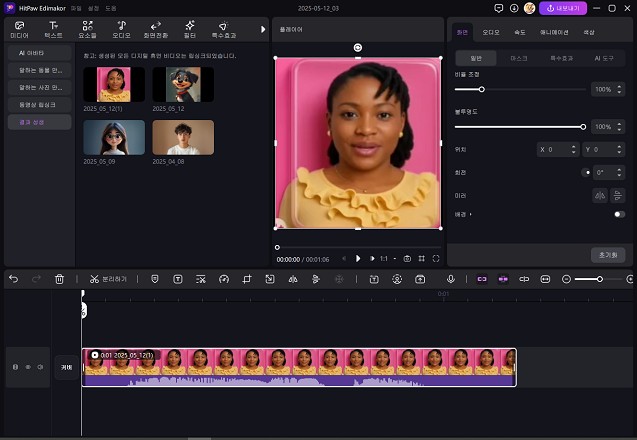
Task: Toggle the 배경 background switch
Action: [x=619, y=214]
